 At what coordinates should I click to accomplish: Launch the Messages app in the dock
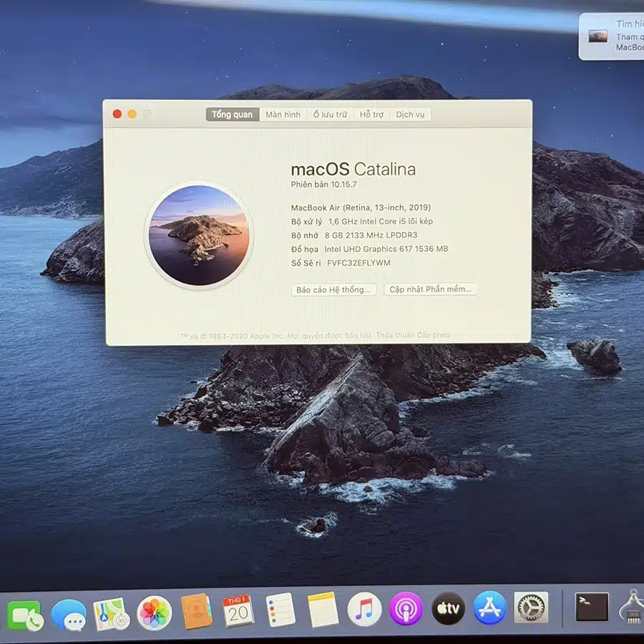pyautogui.click(x=69, y=615)
